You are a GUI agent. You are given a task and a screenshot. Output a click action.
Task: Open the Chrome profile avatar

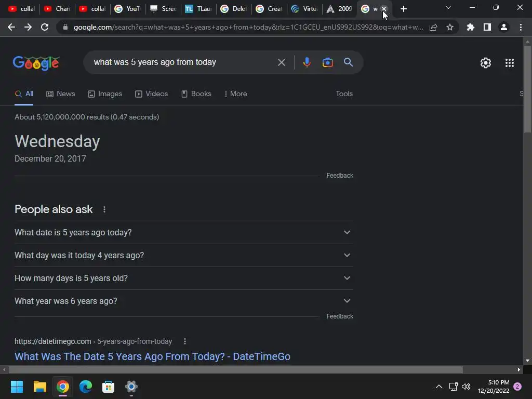(504, 27)
